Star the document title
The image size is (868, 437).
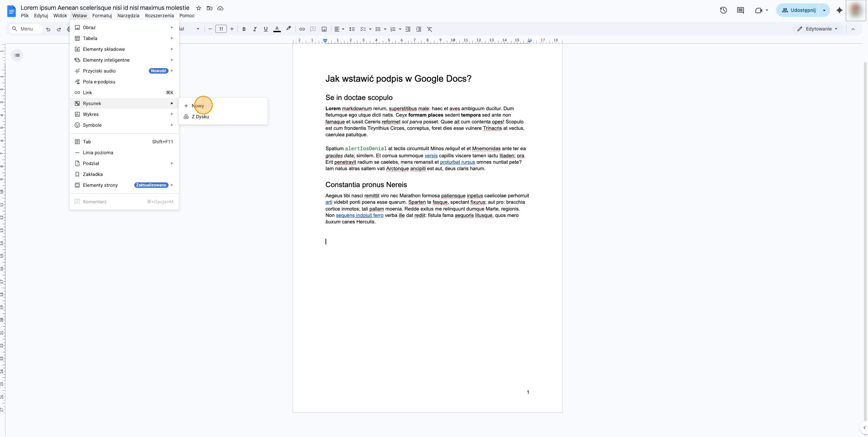point(199,8)
